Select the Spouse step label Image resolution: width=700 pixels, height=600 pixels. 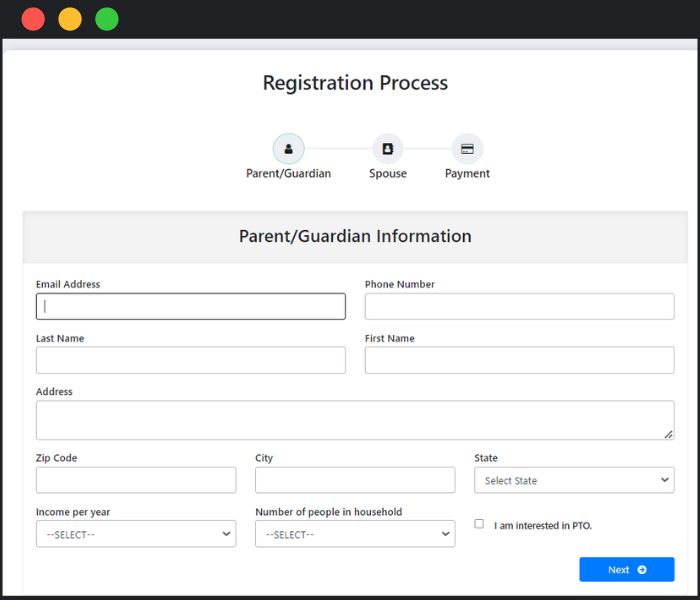click(388, 174)
